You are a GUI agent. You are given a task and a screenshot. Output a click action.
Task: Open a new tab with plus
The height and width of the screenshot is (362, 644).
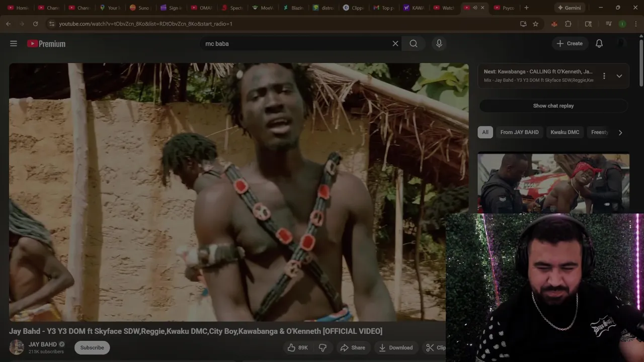(x=526, y=8)
